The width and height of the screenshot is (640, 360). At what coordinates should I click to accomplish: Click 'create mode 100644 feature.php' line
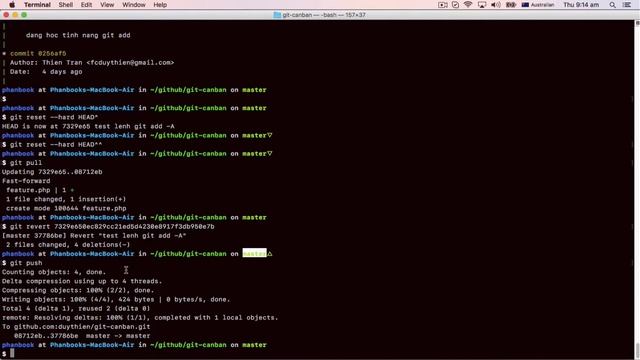[66, 208]
